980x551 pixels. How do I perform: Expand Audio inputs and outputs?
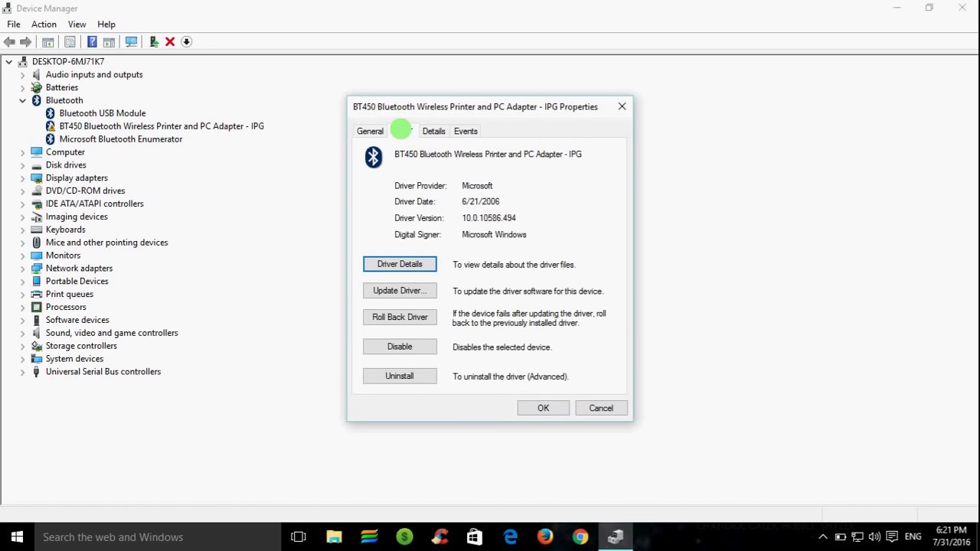pos(22,74)
